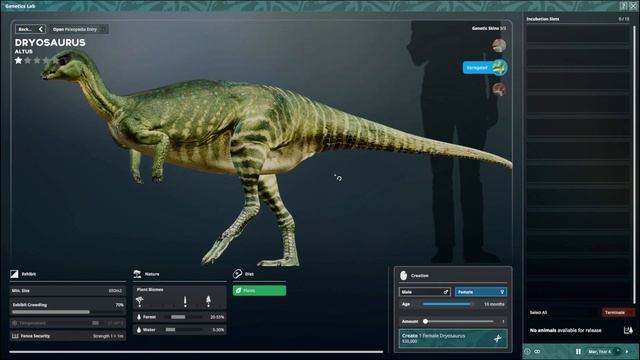Click the Mar, Year 4 date display
The height and width of the screenshot is (360, 640).
[600, 351]
